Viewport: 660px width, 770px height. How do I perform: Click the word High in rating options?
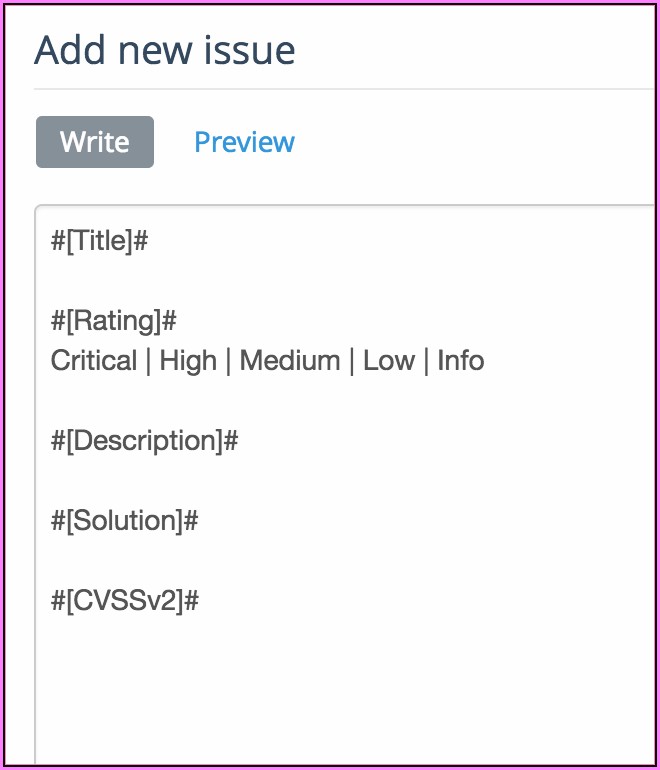[188, 361]
